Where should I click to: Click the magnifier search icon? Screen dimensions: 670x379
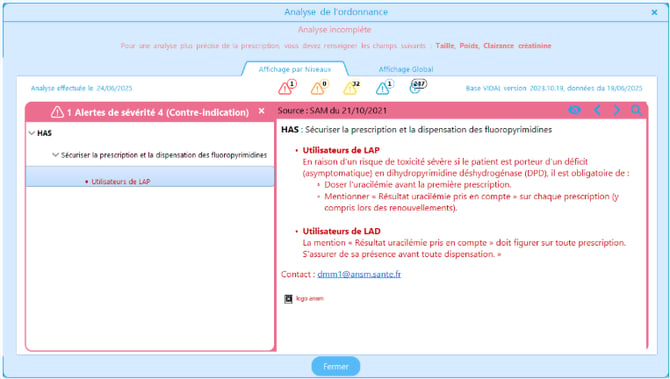(x=636, y=110)
